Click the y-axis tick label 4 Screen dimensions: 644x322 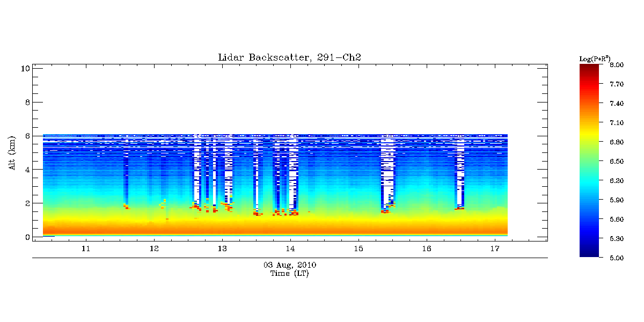tap(26, 170)
